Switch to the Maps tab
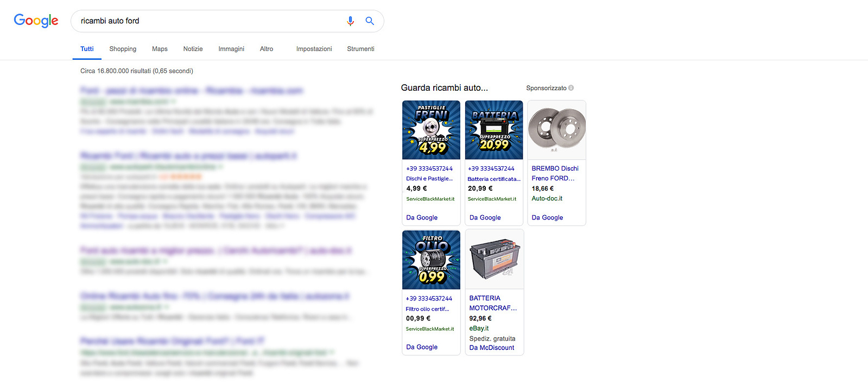Image resolution: width=868 pixels, height=383 pixels. pyautogui.click(x=160, y=49)
